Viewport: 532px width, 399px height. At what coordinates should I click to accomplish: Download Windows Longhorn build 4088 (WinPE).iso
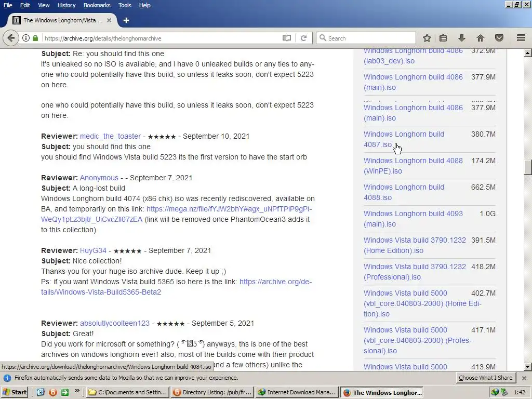coord(413,166)
